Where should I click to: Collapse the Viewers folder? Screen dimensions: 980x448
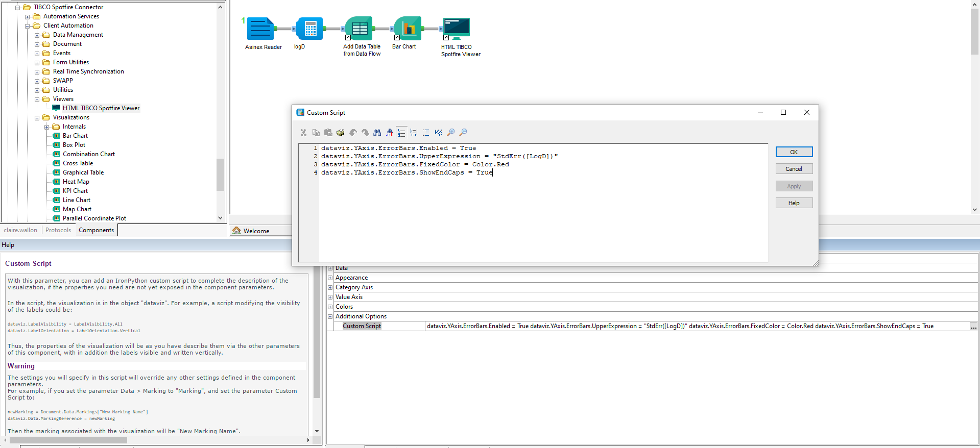click(x=37, y=99)
